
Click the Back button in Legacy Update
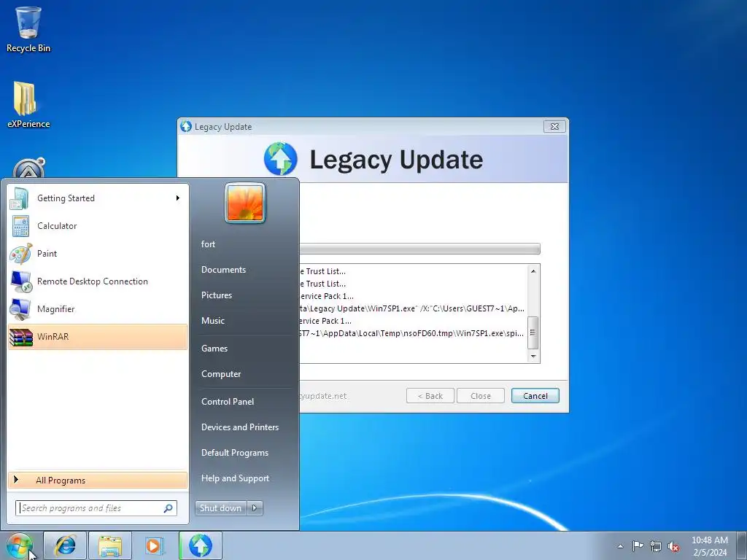click(430, 396)
